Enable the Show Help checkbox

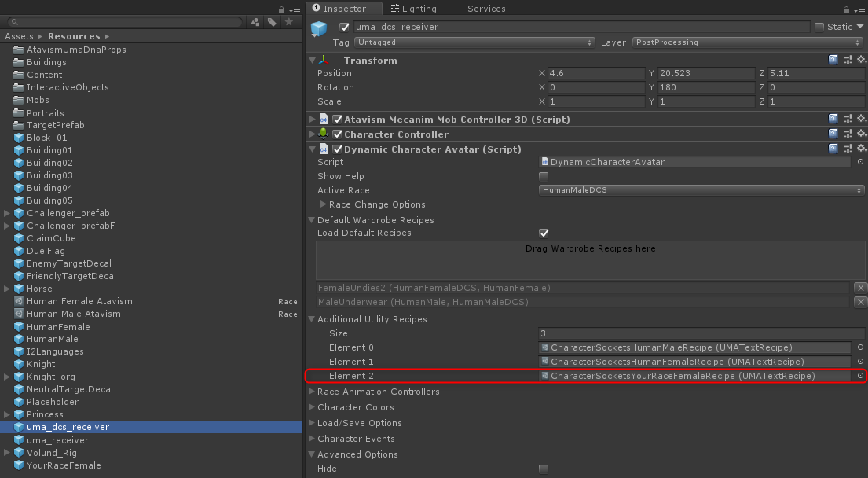pos(544,176)
